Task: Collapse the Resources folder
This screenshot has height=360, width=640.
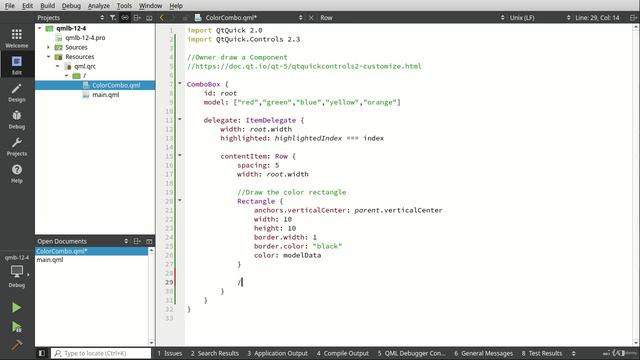Action: 48,57
